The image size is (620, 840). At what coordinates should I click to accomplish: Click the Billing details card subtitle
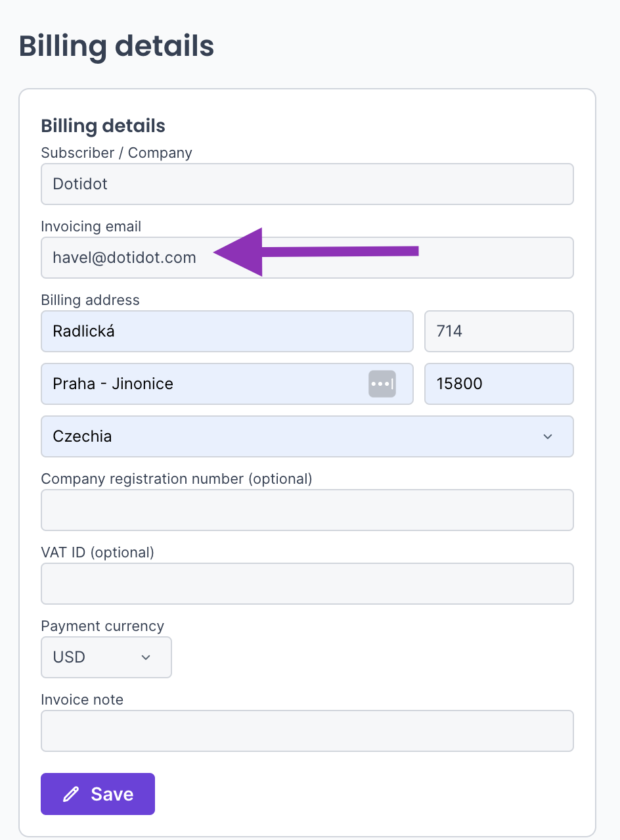click(x=103, y=126)
